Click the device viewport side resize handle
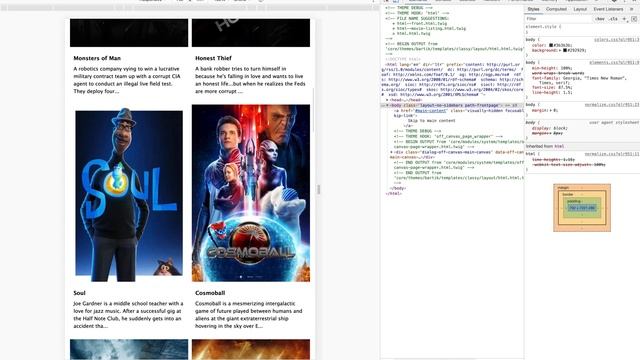The width and height of the screenshot is (640, 360). click(319, 189)
